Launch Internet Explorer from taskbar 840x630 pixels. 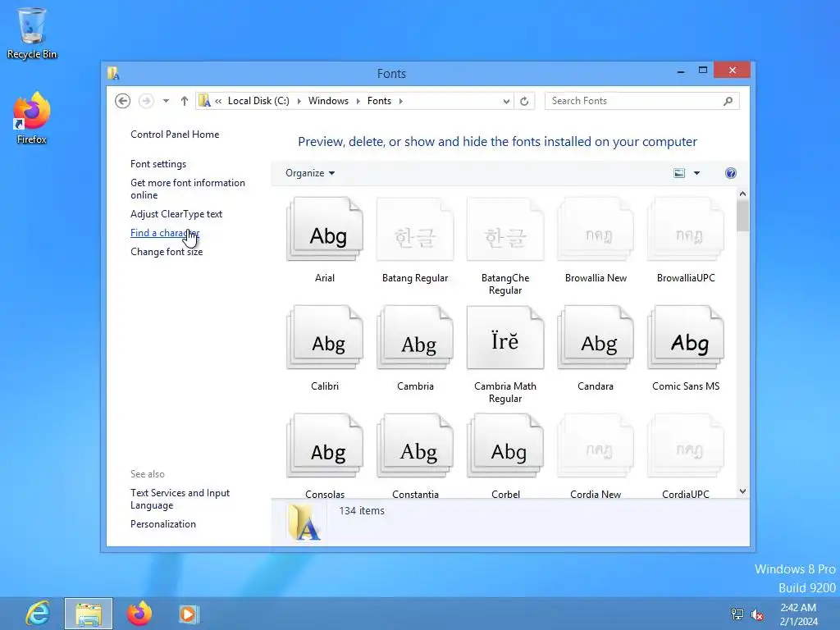[x=38, y=614]
